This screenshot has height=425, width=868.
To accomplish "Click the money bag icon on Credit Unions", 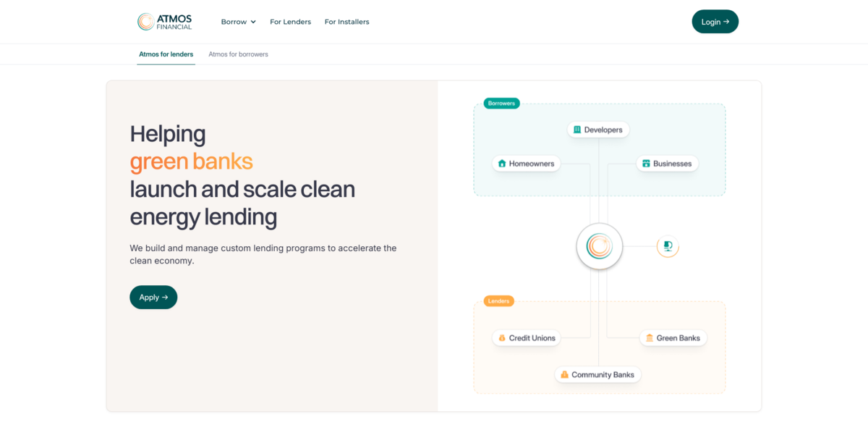I will 501,337.
